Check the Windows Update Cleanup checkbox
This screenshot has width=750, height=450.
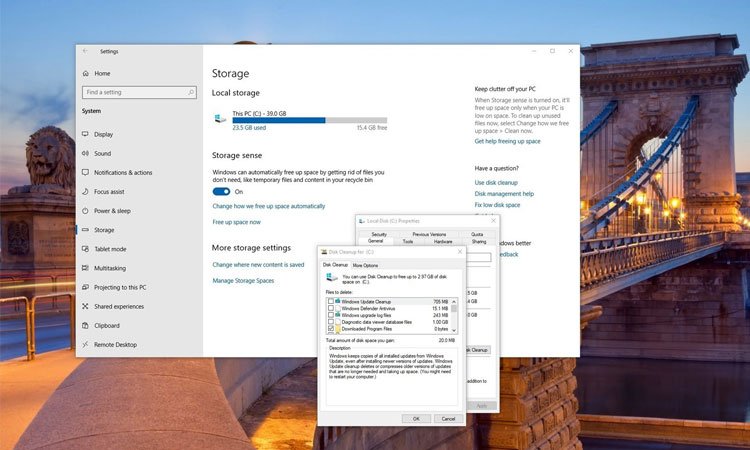[331, 301]
